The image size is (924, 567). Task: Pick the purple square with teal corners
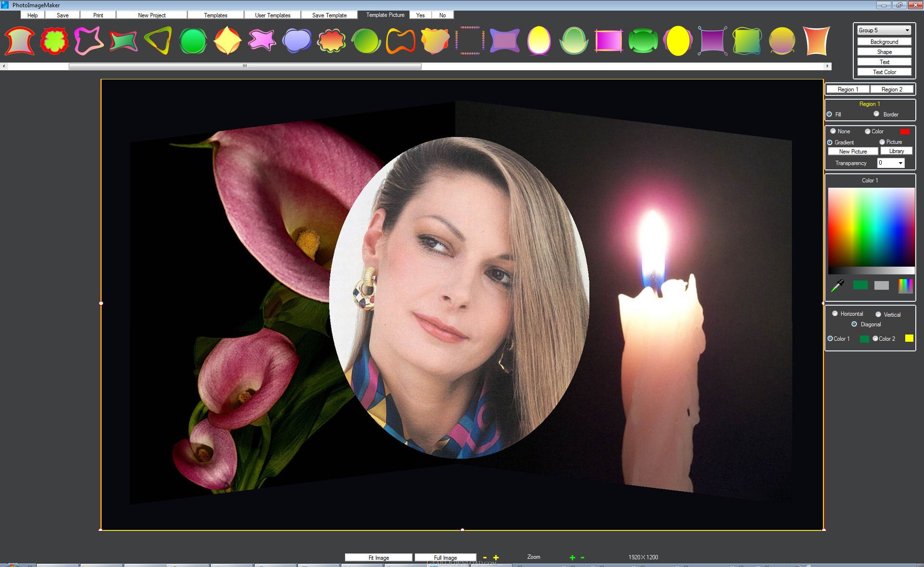713,41
